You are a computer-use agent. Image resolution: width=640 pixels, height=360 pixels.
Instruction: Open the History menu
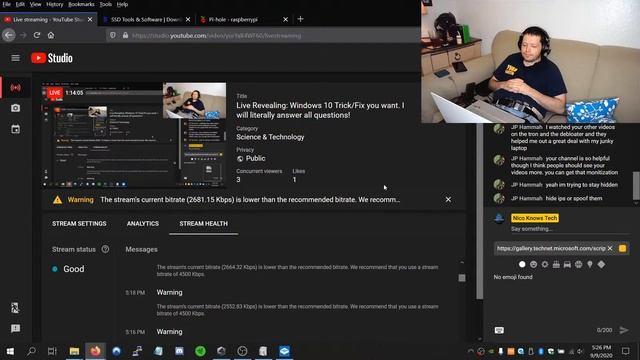[55, 4]
